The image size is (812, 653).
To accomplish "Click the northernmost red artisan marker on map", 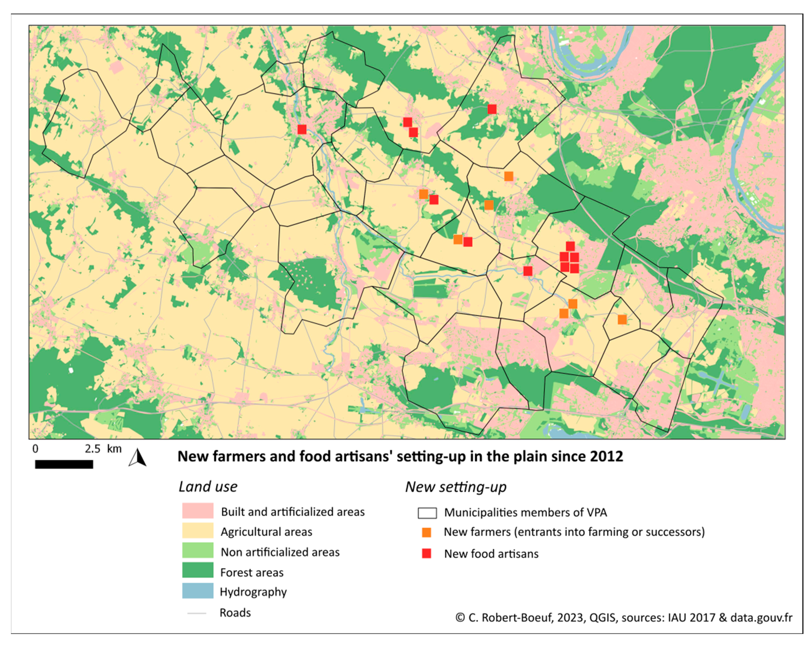I will click(492, 109).
